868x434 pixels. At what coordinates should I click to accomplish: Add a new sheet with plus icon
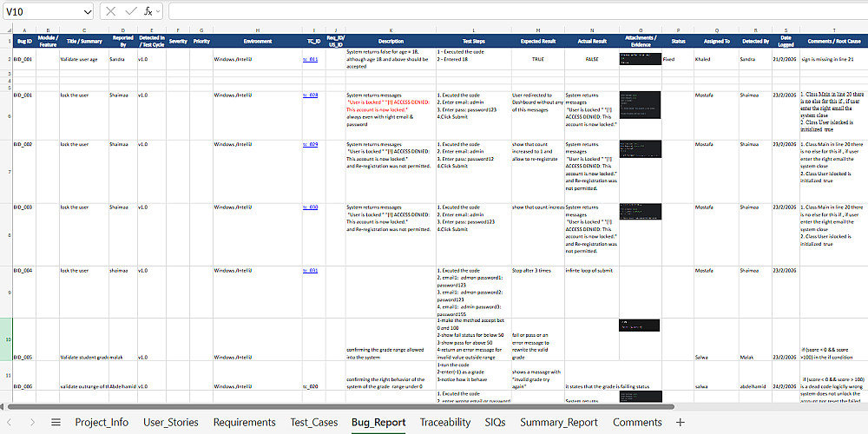(681, 423)
